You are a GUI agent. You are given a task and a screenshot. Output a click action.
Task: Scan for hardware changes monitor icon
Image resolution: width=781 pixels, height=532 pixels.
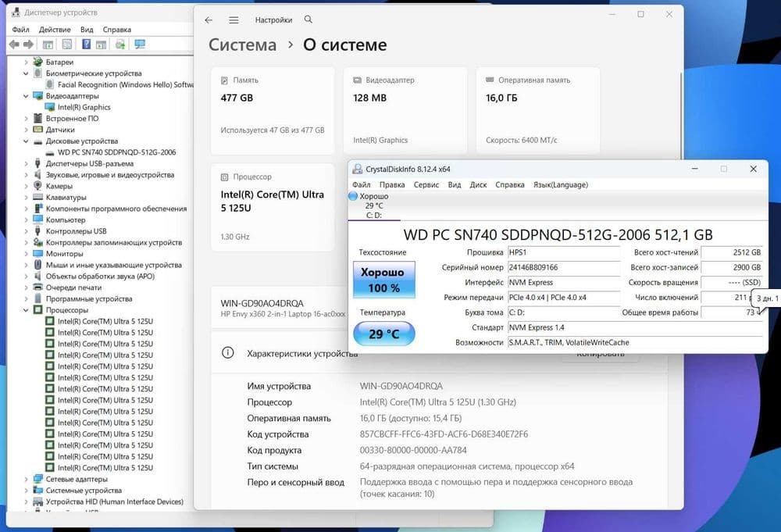click(140, 45)
